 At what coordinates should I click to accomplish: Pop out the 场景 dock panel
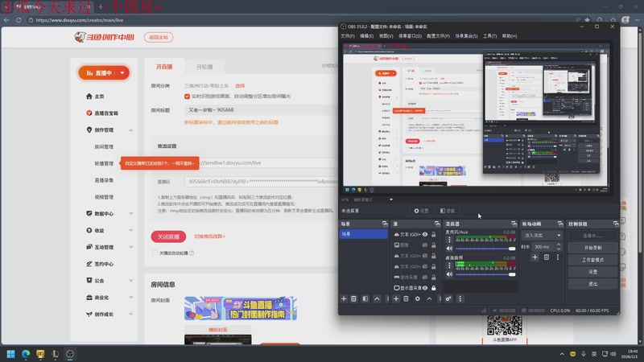(x=385, y=224)
